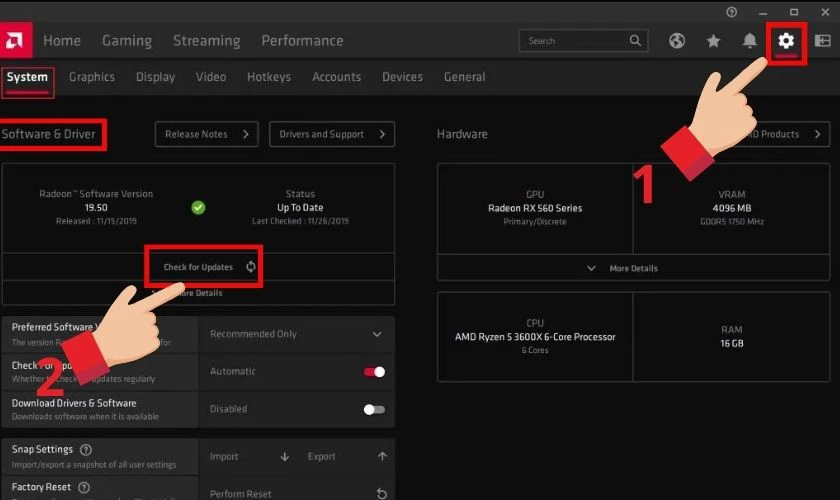Open favorites star icon
The height and width of the screenshot is (500, 840).
tap(713, 41)
